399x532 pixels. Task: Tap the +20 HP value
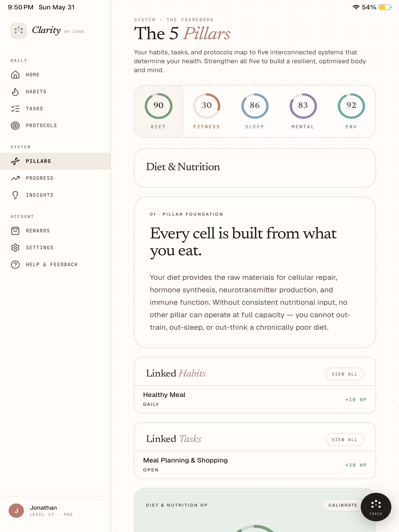point(356,465)
